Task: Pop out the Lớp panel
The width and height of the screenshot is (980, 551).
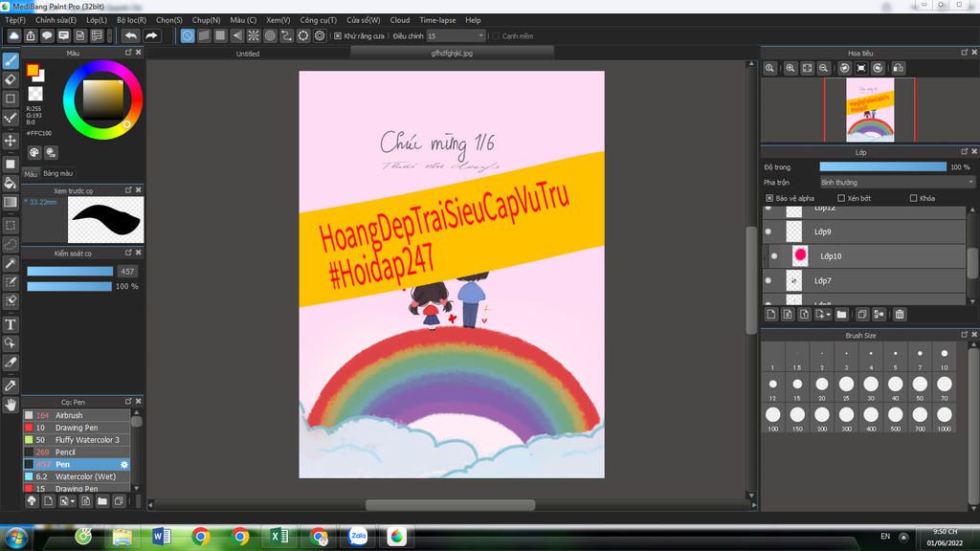Action: point(965,152)
